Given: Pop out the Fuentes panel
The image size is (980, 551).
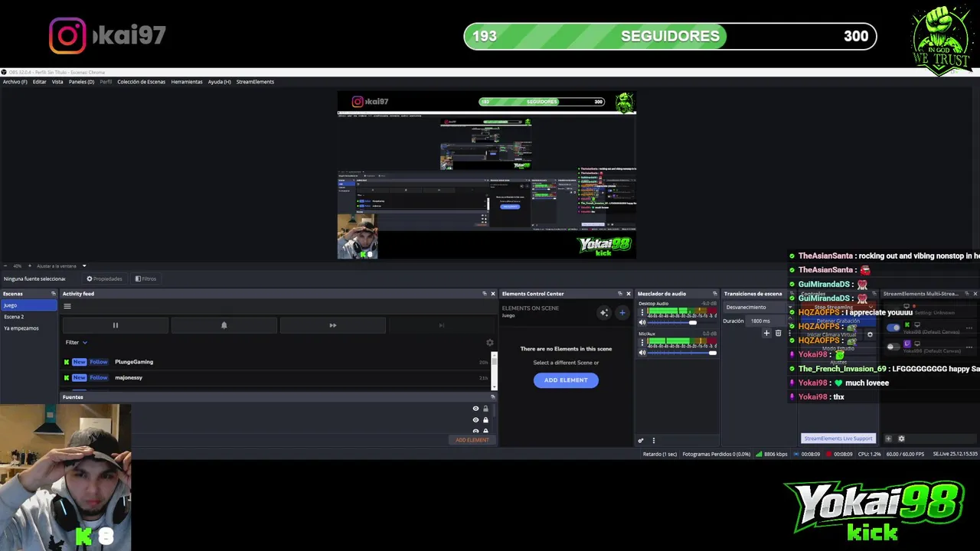Looking at the screenshot, I should click(x=492, y=397).
